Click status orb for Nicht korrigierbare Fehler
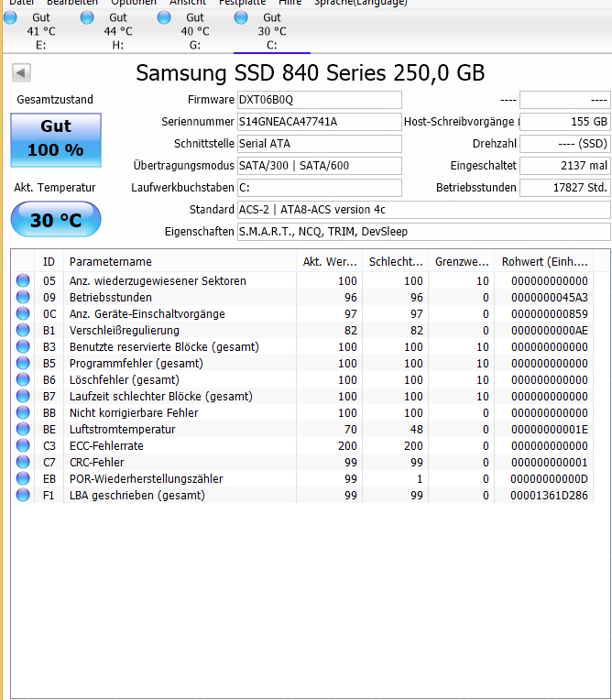 (x=23, y=413)
